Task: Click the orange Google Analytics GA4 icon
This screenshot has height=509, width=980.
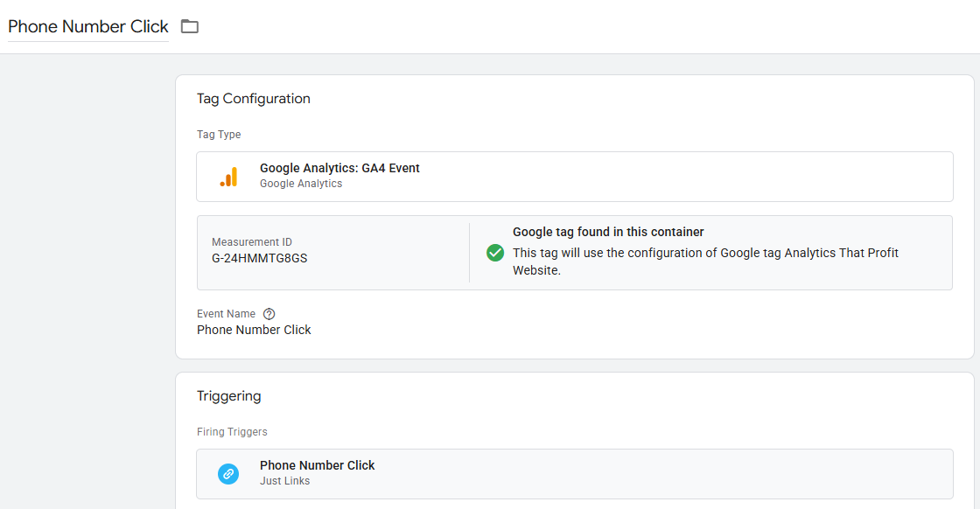Action: pyautogui.click(x=228, y=175)
